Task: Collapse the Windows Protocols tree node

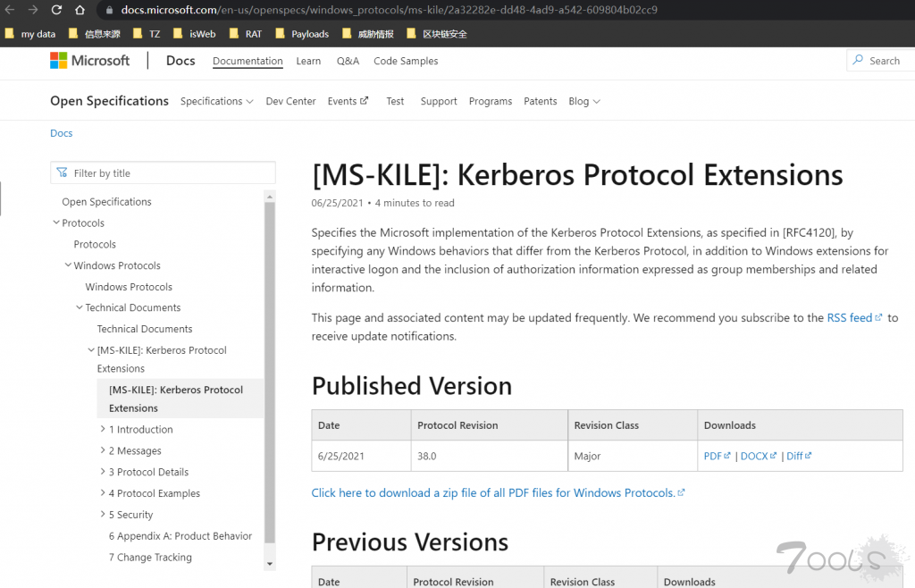Action: click(x=68, y=265)
